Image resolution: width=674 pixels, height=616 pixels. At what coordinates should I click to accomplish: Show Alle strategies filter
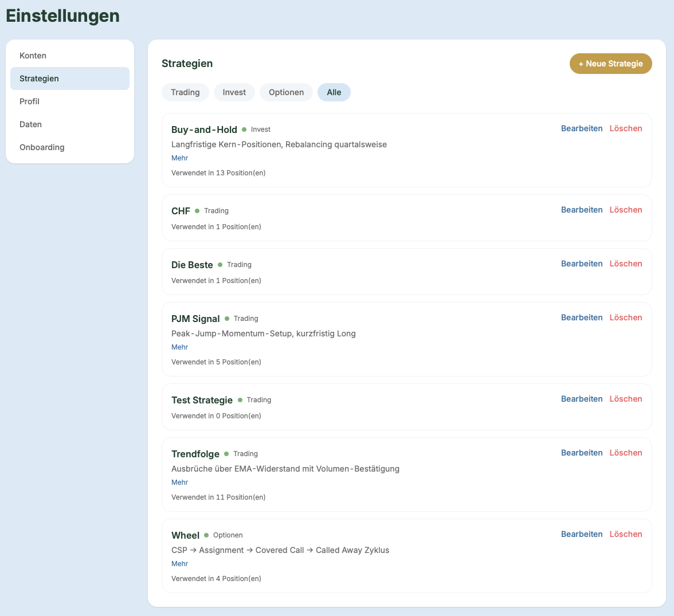[x=334, y=92]
